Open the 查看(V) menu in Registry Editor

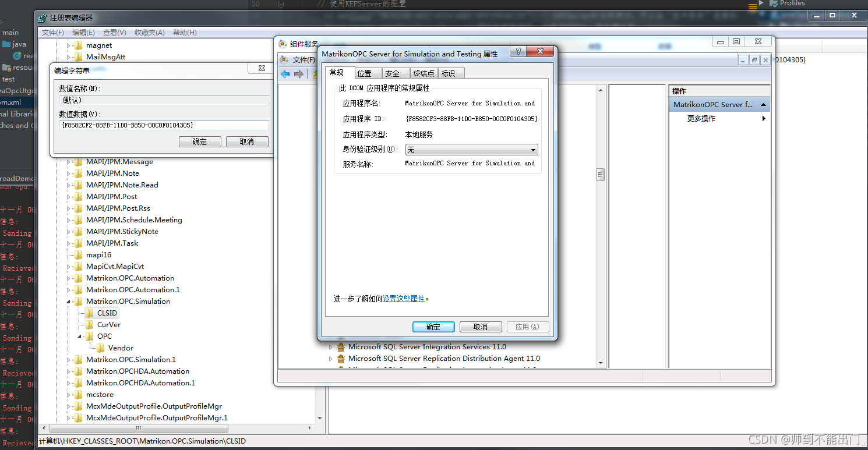pos(115,33)
